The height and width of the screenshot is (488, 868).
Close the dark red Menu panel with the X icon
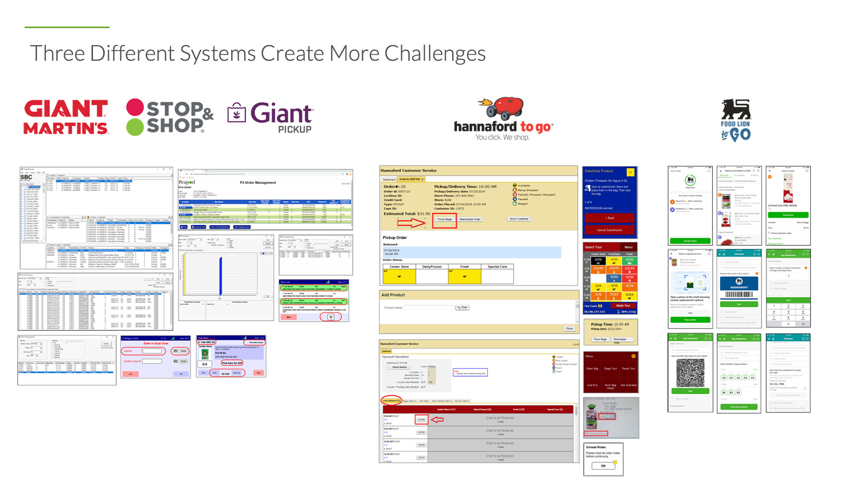click(633, 356)
